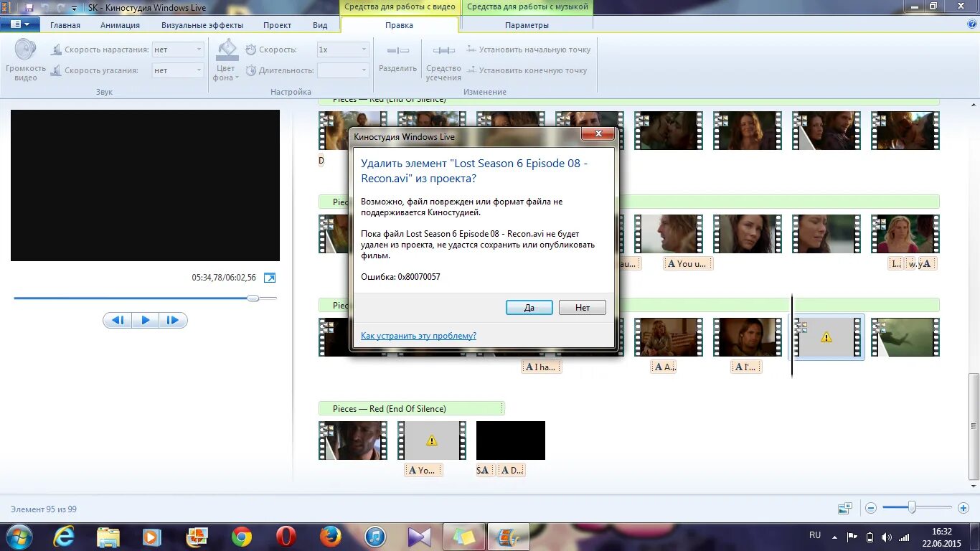980x551 pixels.
Task: Open the blue application menu button
Action: (19, 24)
